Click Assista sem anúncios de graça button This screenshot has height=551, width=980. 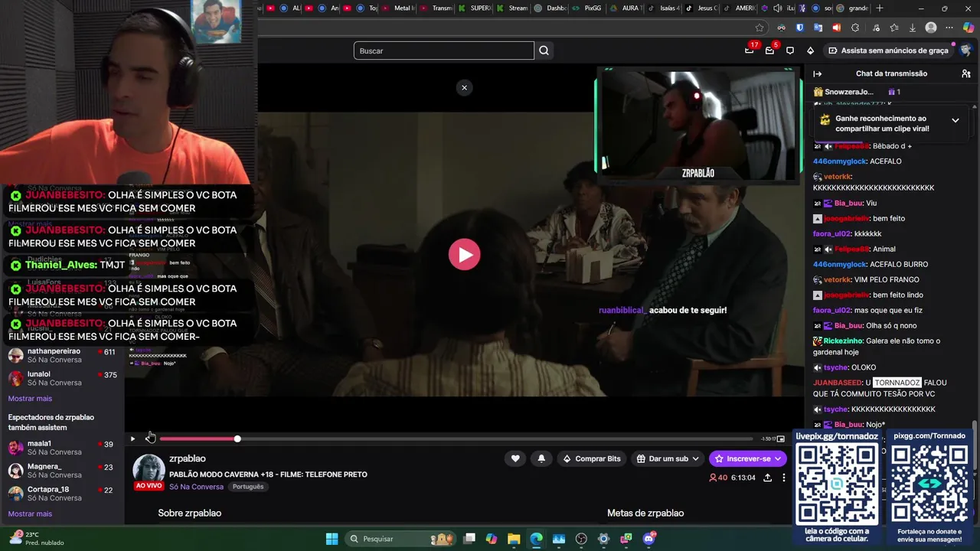(x=888, y=51)
